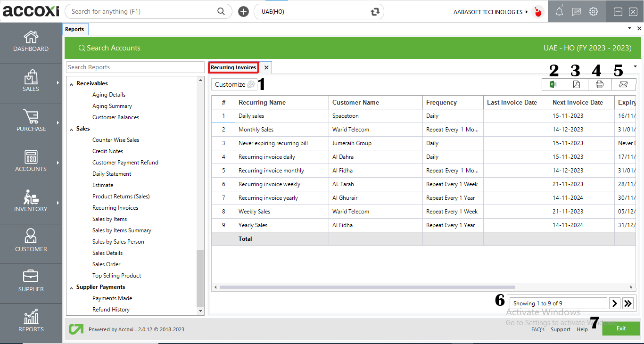
Task: Print the Recurring Invoices report
Action: [599, 84]
